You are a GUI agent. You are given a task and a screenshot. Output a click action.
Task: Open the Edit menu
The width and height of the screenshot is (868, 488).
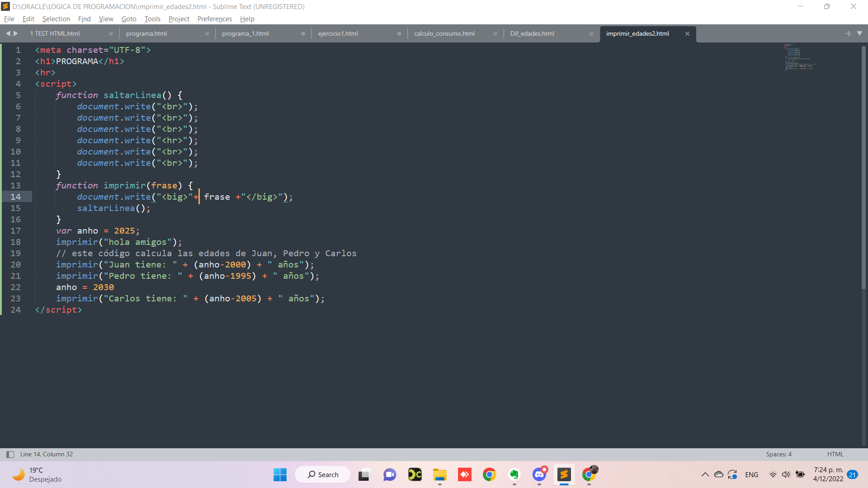(x=28, y=19)
